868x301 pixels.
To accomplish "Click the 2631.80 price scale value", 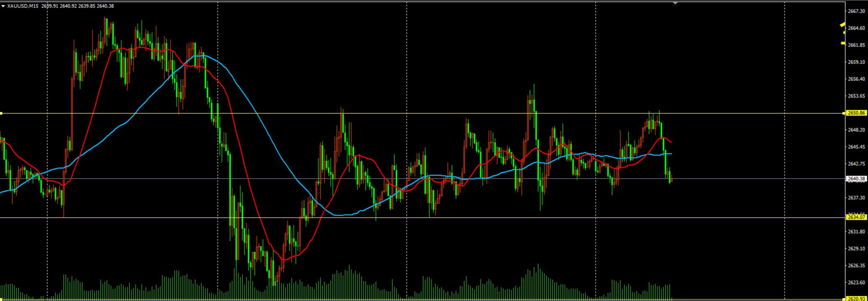I will pos(856,232).
